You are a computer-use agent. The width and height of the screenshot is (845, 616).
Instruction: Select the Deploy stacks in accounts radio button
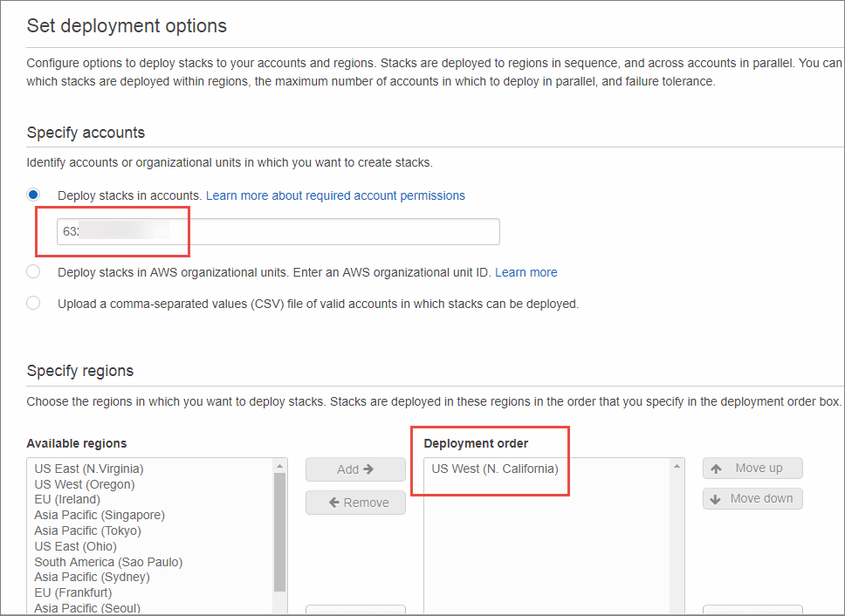coord(32,195)
